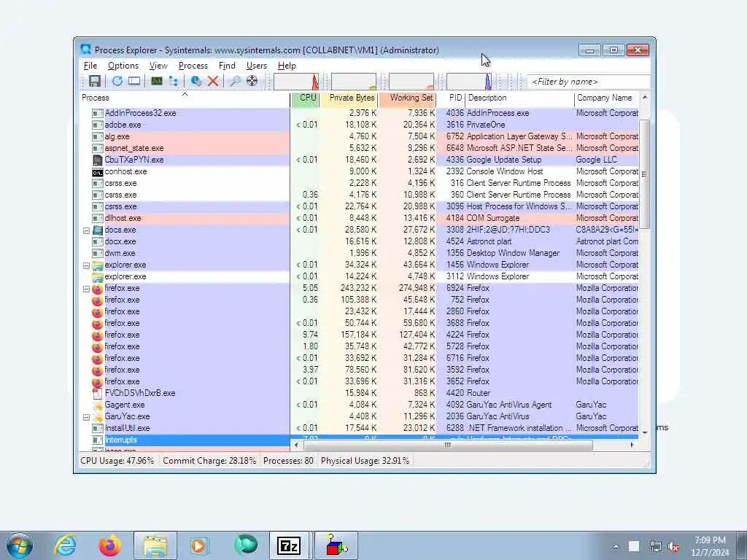Image resolution: width=747 pixels, height=560 pixels.
Task: Collapse the GaruYac.exe tree node
Action: click(x=86, y=417)
